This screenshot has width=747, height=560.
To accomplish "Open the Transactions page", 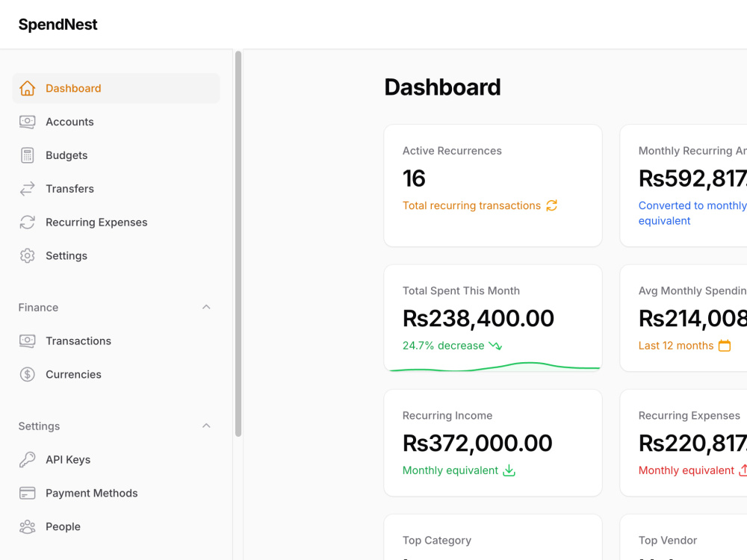I will click(116, 341).
